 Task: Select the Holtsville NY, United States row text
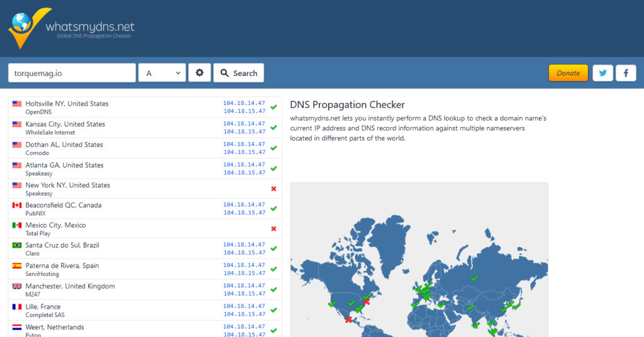click(67, 104)
